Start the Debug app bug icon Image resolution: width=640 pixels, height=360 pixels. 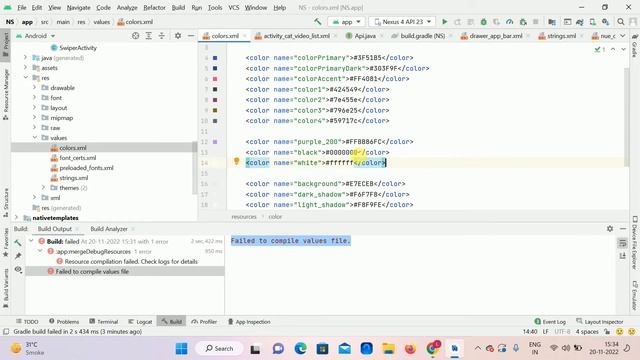click(483, 22)
